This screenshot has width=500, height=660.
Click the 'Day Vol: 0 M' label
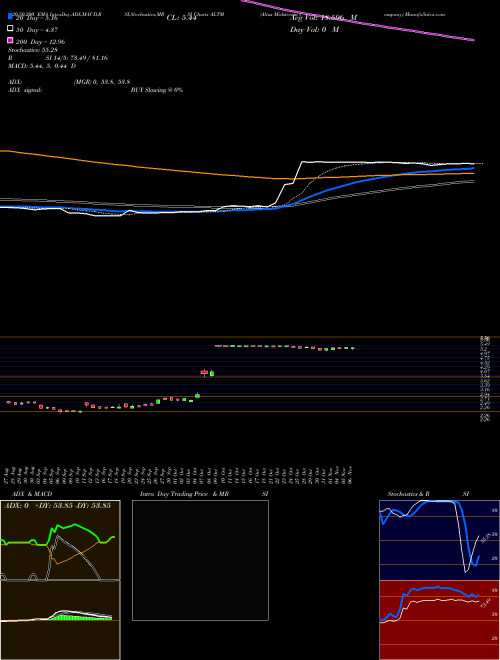(x=314, y=29)
